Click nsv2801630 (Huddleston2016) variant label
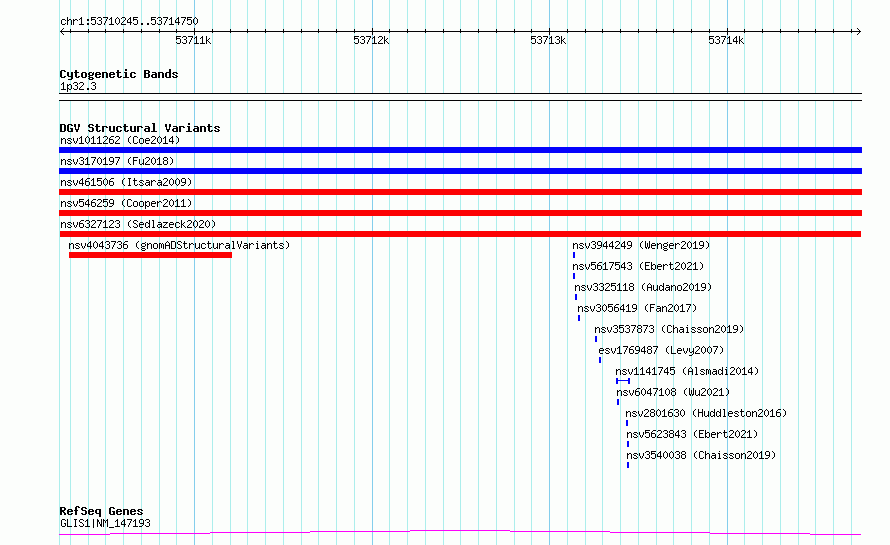Viewport: 890px width, 545px height. pyautogui.click(x=706, y=413)
